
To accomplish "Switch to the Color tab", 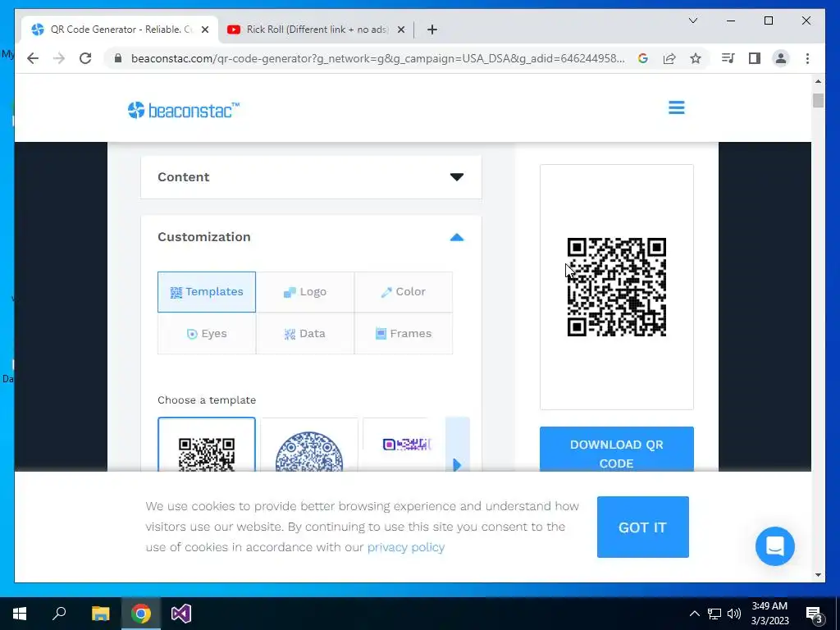I will tap(404, 292).
